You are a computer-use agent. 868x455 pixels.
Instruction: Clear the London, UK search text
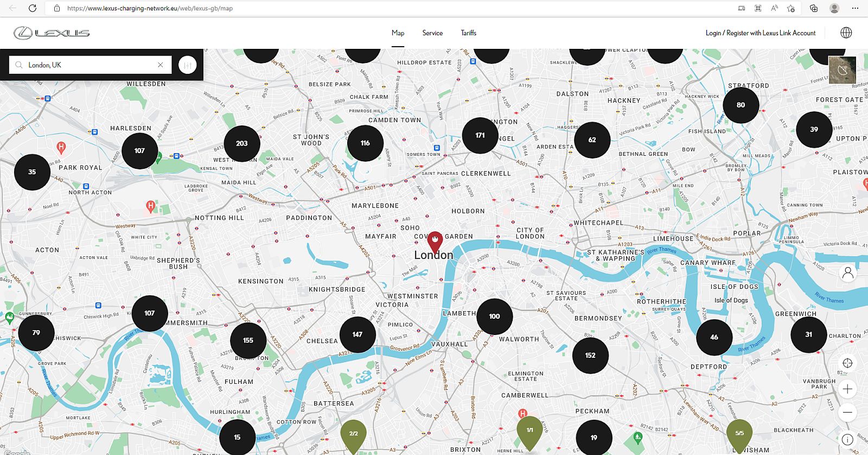[x=161, y=65]
